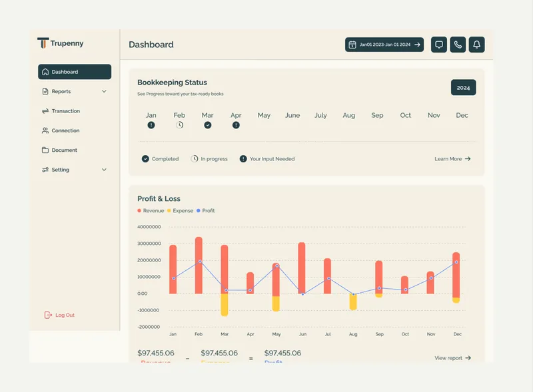Click the Jun revenue bar in chart

(302, 268)
